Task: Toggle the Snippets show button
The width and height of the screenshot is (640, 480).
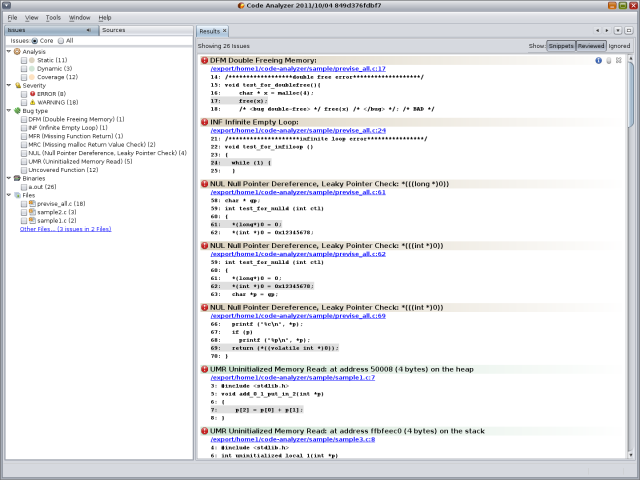Action: point(561,46)
